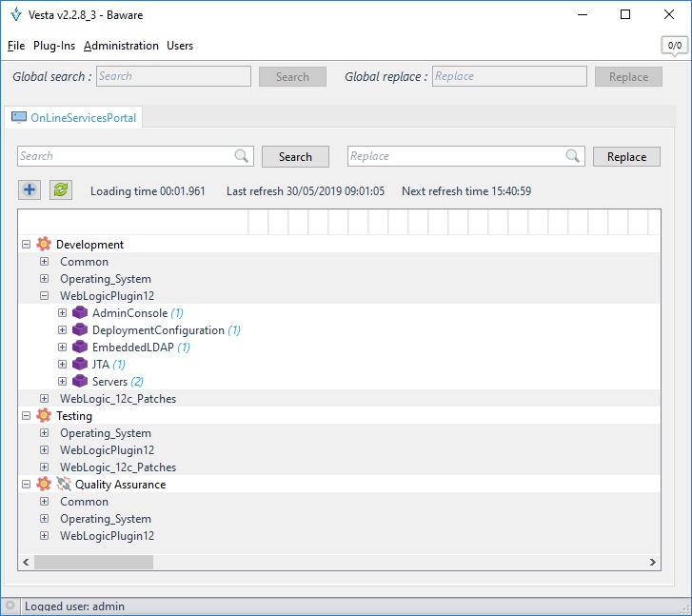Expand the JTA node
Screen dimensions: 692x616
[62, 365]
